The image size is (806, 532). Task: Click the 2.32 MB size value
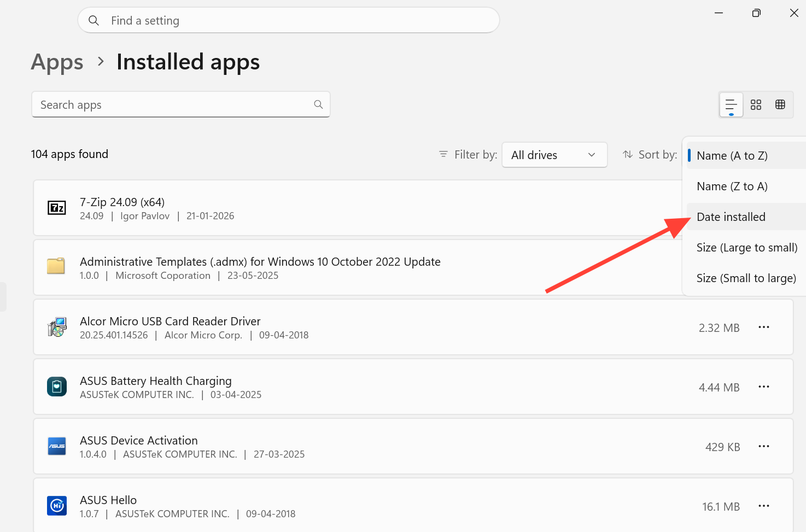(719, 328)
